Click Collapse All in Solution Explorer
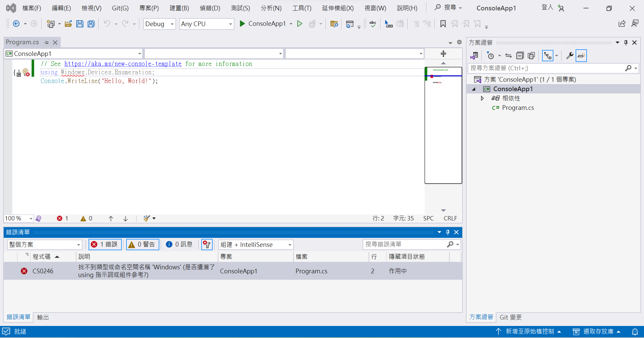This screenshot has width=644, height=338. point(520,56)
